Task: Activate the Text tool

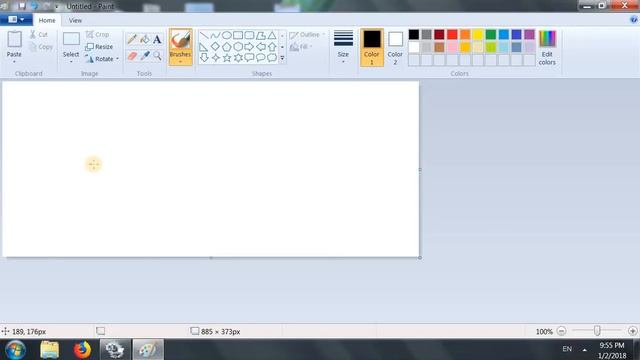Action: (x=157, y=39)
